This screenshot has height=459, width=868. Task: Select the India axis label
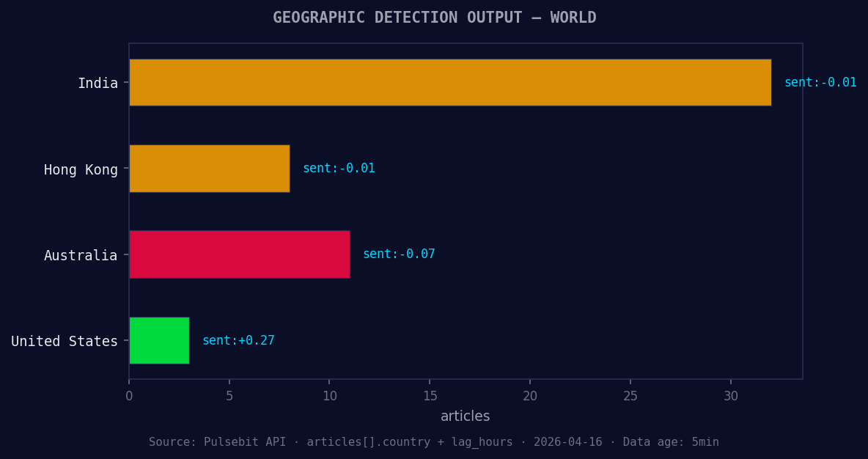98,83
